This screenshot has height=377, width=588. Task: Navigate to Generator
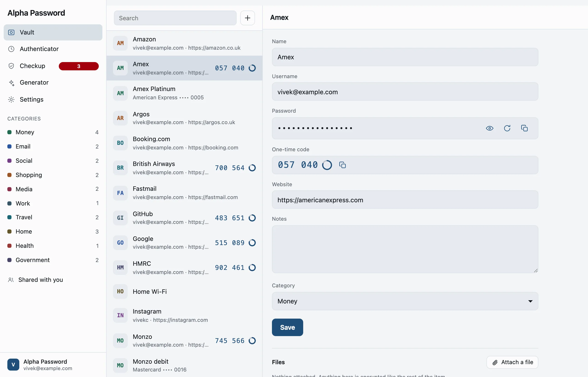(x=53, y=83)
